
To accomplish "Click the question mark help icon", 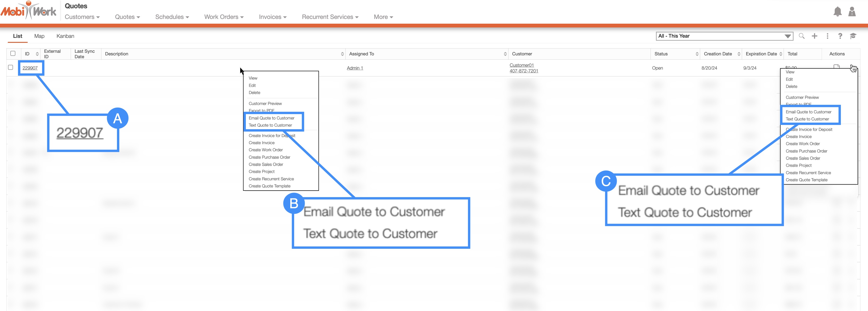I will [x=840, y=36].
